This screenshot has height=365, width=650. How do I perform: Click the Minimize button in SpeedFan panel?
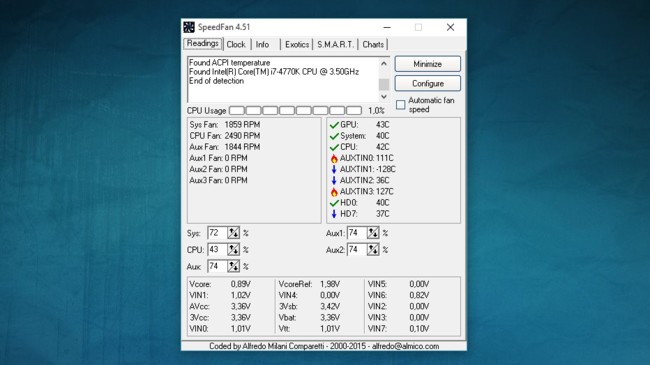pyautogui.click(x=427, y=64)
